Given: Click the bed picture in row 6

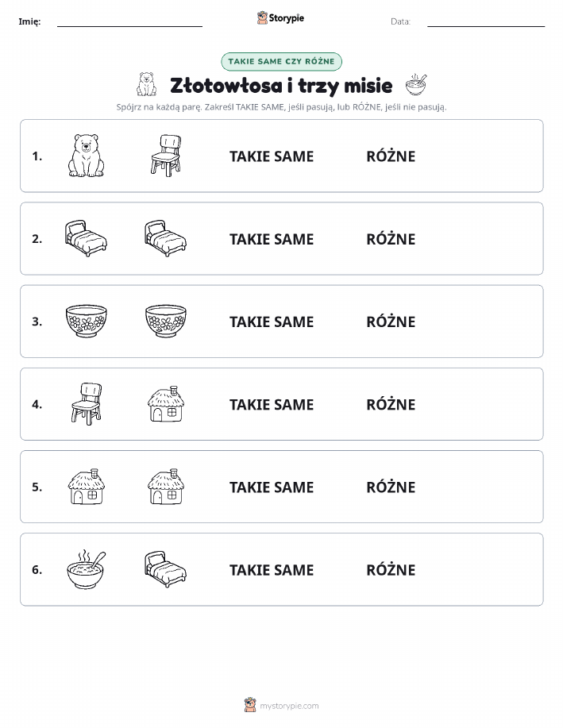Looking at the screenshot, I should (x=166, y=569).
